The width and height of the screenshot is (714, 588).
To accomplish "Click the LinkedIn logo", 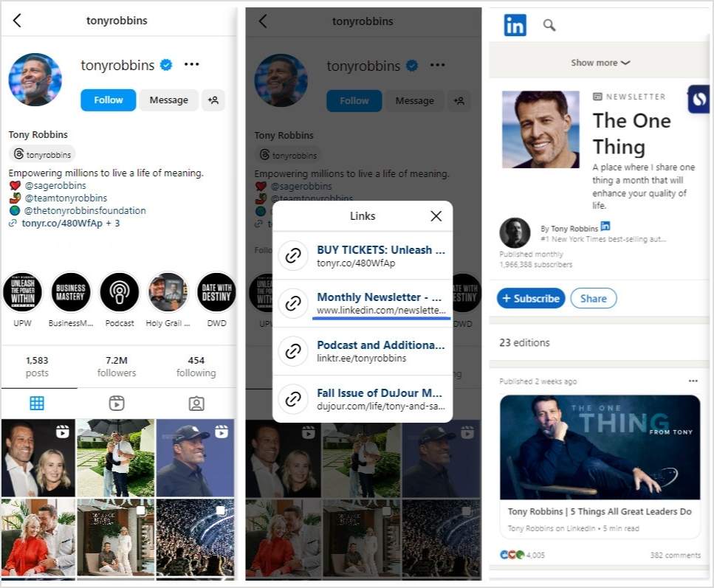I will tap(515, 25).
